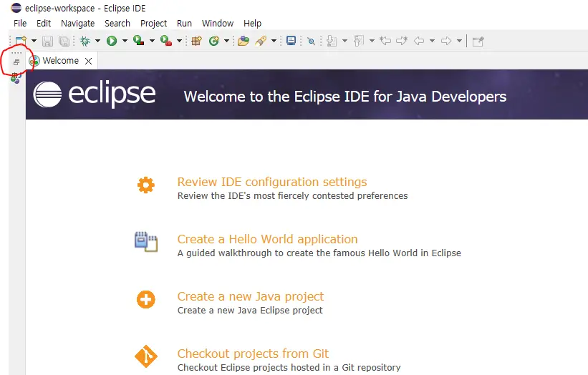
Task: Open Checkout projects from Git link
Action: coord(253,354)
